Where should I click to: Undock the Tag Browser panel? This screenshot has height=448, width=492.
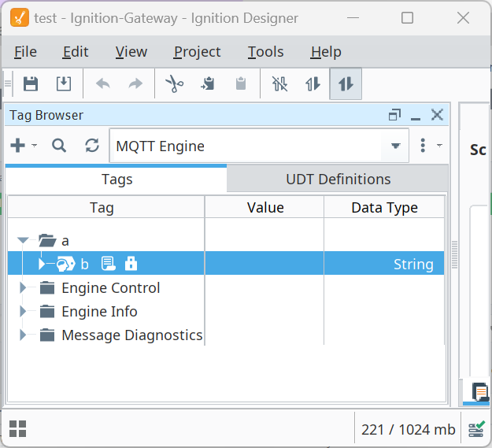point(394,115)
